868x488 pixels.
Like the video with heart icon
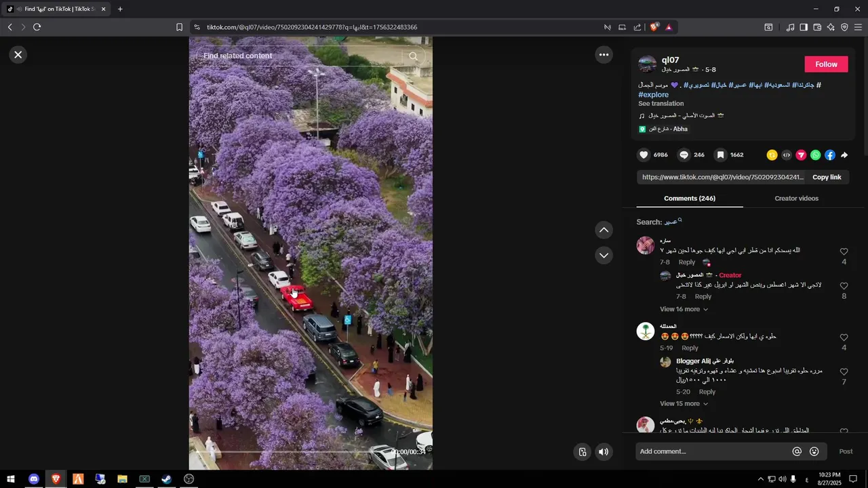pyautogui.click(x=644, y=155)
